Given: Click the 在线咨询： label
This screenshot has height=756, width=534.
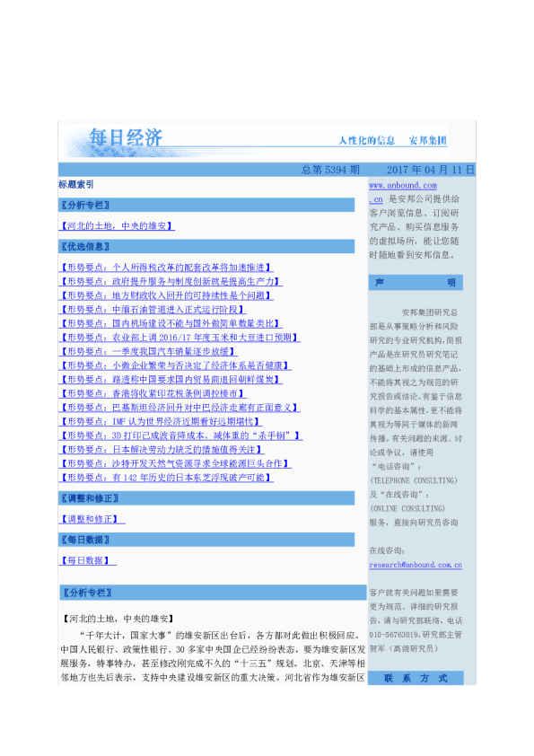Looking at the screenshot, I should 387,550.
